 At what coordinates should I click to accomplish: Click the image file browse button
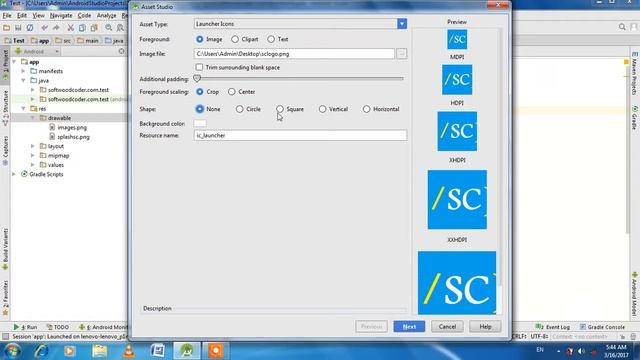pyautogui.click(x=402, y=53)
